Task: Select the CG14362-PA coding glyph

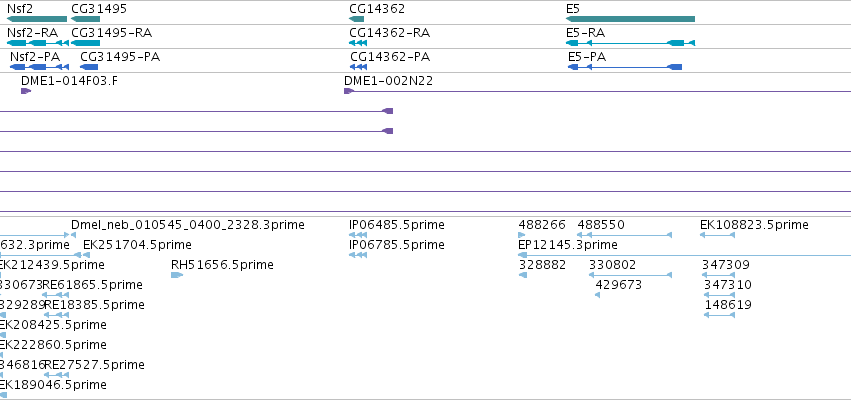Action: [359, 67]
